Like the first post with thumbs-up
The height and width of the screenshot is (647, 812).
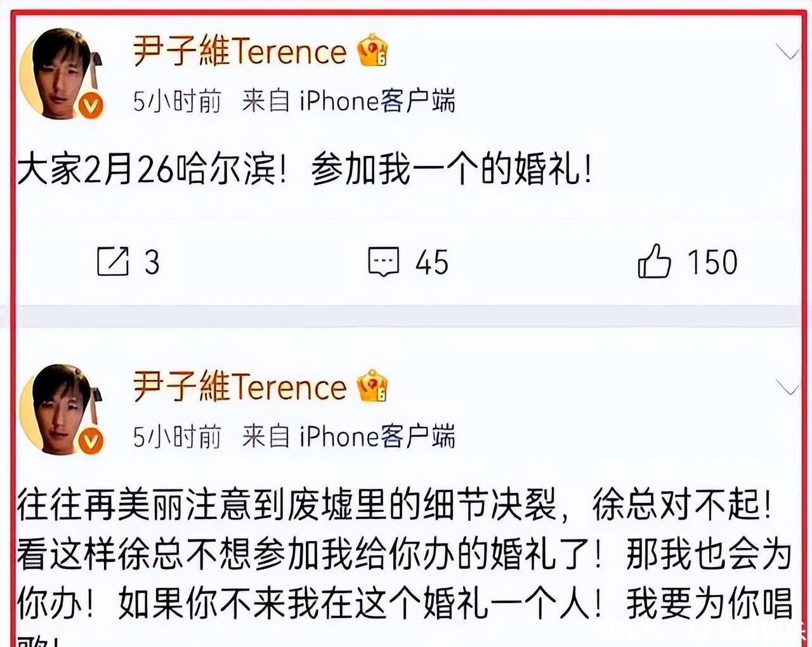(x=654, y=261)
